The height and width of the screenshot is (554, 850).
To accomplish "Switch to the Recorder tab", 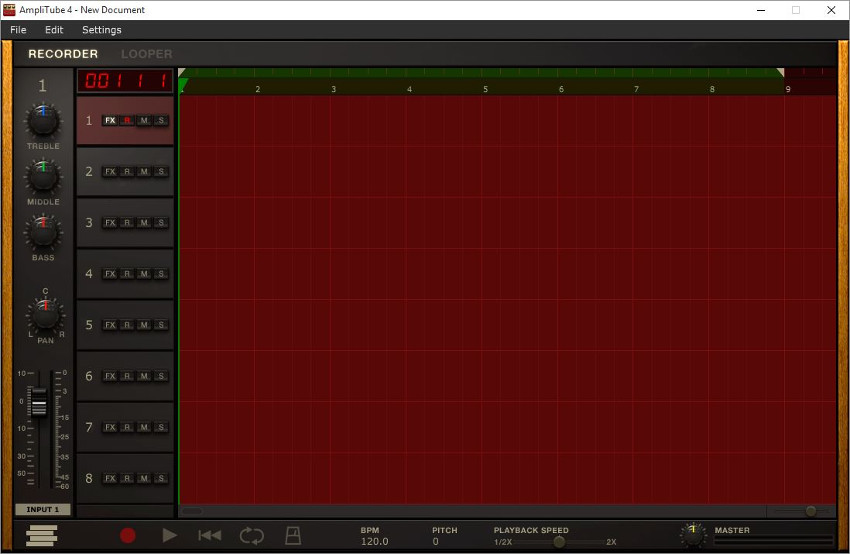I will coord(63,54).
